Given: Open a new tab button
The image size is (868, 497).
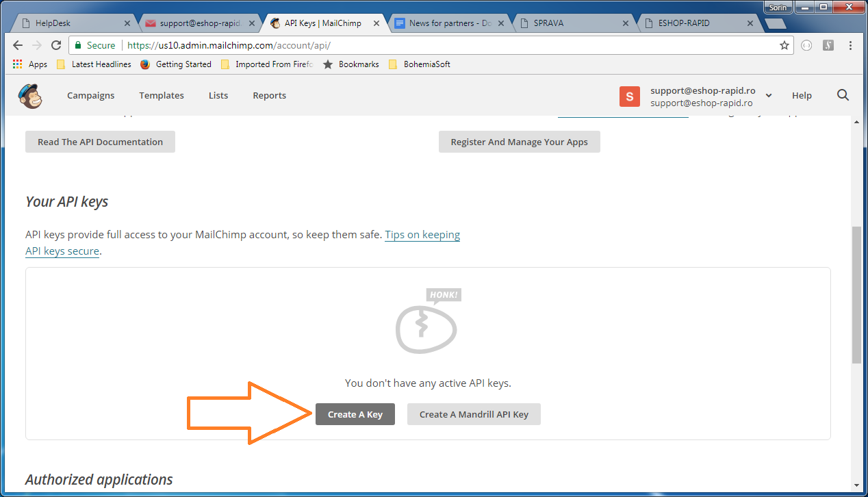Looking at the screenshot, I should coord(775,24).
